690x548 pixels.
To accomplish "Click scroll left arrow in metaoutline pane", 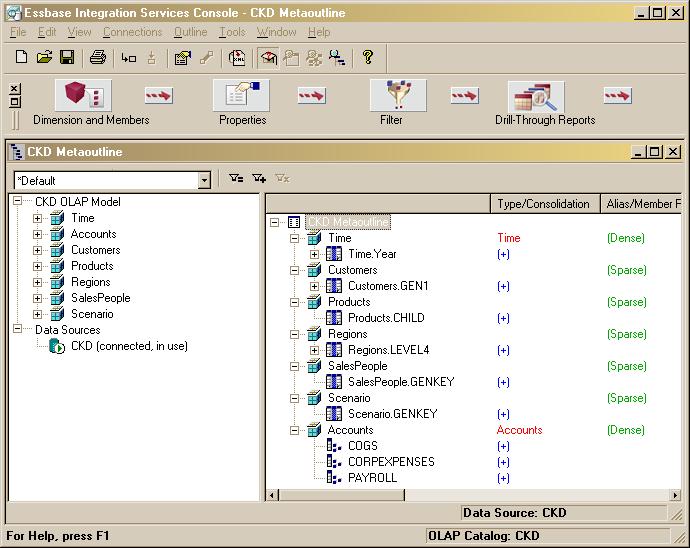I will (272, 495).
